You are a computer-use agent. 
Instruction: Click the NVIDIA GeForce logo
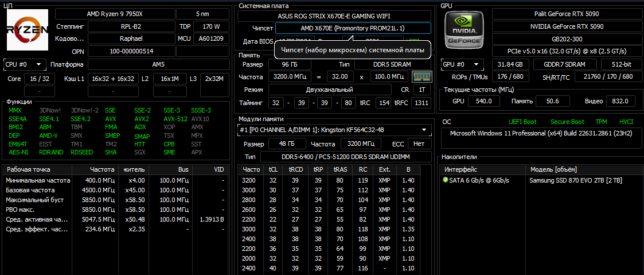pos(464,30)
